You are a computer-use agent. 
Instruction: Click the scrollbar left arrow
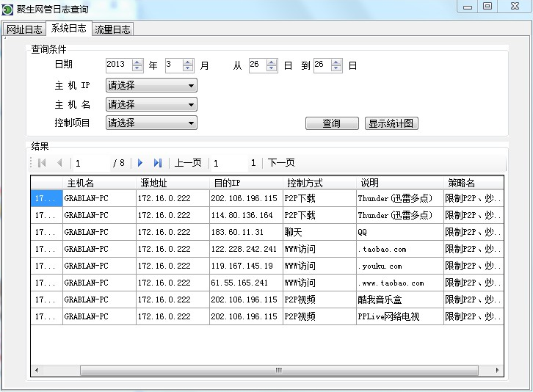pos(37,370)
